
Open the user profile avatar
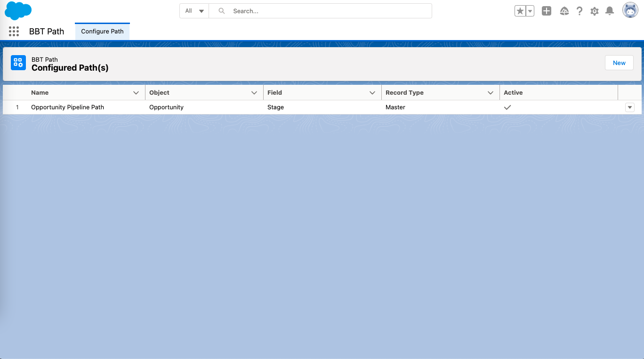click(x=630, y=10)
